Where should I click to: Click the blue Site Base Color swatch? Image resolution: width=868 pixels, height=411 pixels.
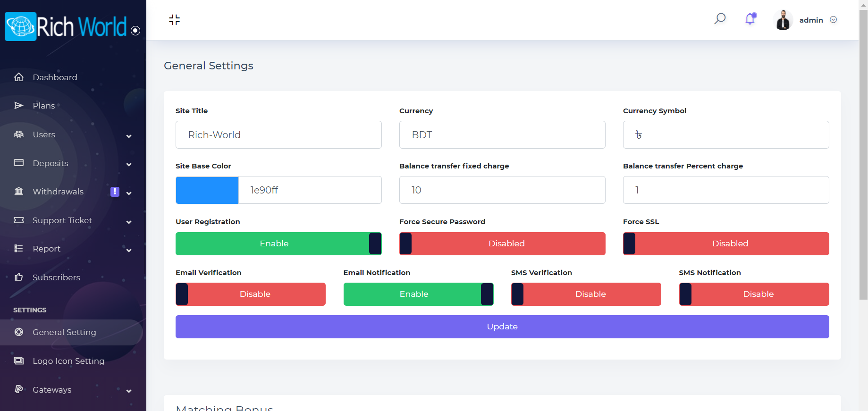[207, 190]
